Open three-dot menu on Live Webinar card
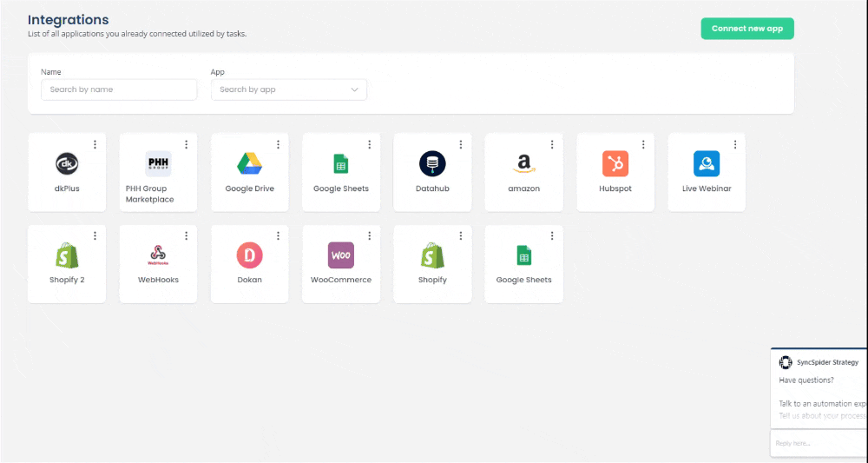The height and width of the screenshot is (463, 868). (735, 144)
